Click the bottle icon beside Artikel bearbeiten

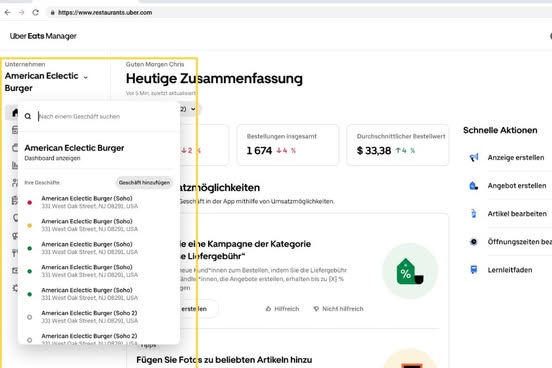(474, 213)
